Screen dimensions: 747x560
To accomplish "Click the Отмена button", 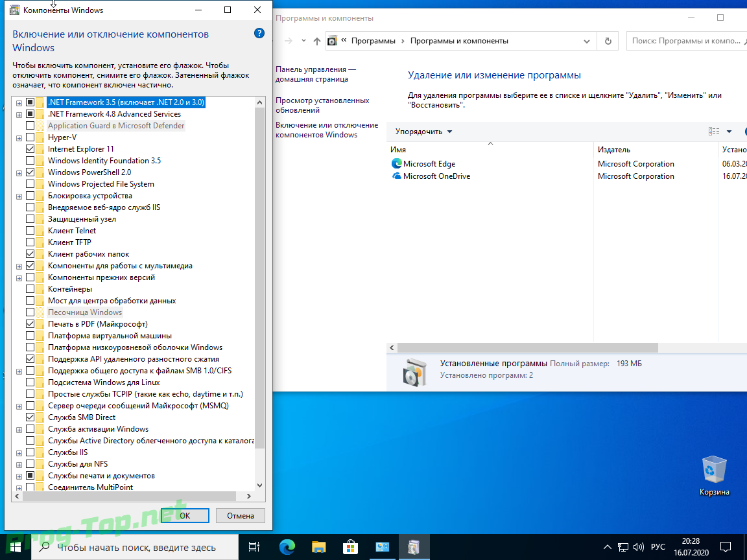I will tap(240, 515).
